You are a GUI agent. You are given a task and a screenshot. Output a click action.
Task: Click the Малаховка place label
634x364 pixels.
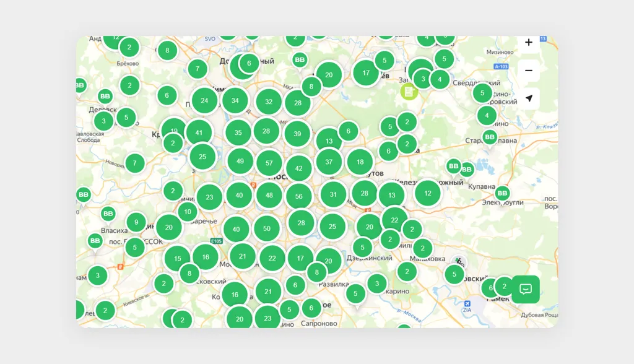(427, 259)
